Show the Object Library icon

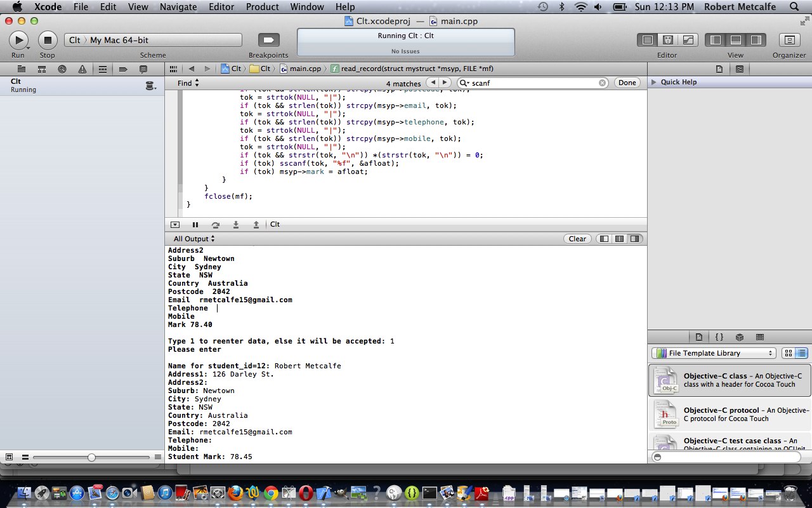click(740, 337)
